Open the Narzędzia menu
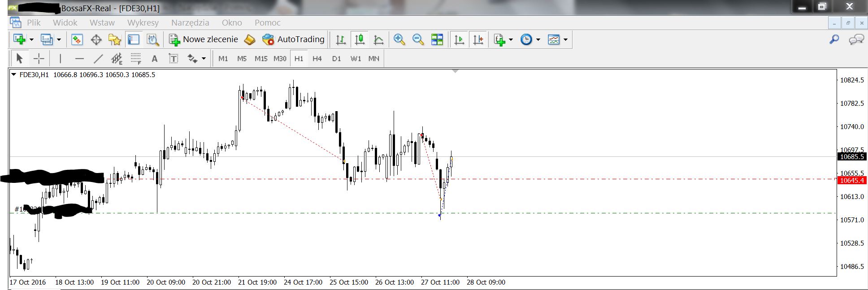 point(190,22)
